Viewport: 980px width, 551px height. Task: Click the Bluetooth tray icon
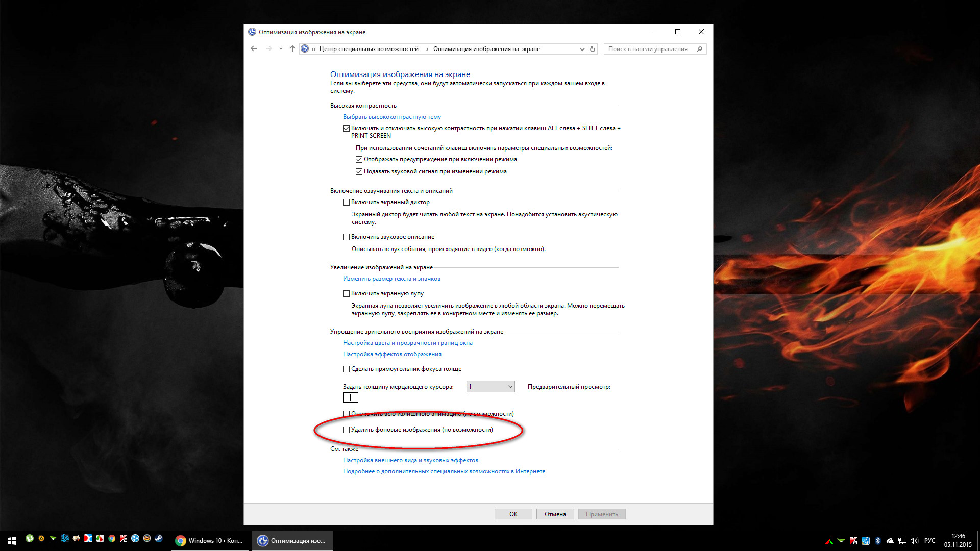point(878,541)
